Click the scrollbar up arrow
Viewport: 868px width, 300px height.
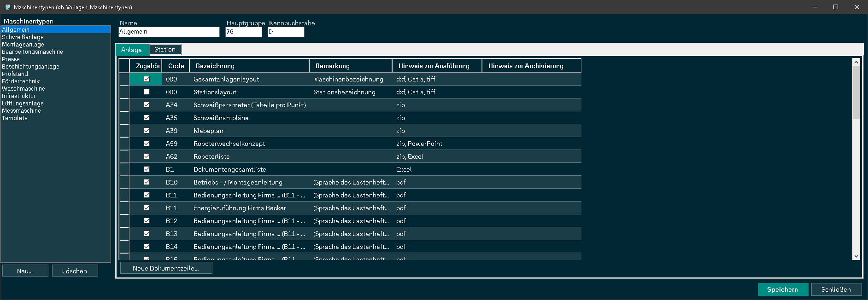pos(856,62)
